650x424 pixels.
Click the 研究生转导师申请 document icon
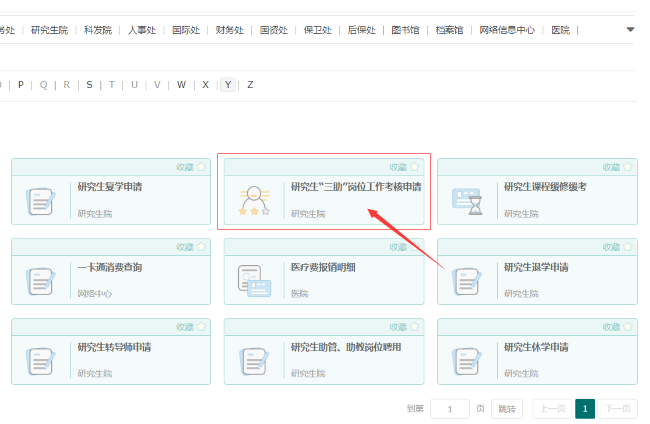tap(41, 361)
